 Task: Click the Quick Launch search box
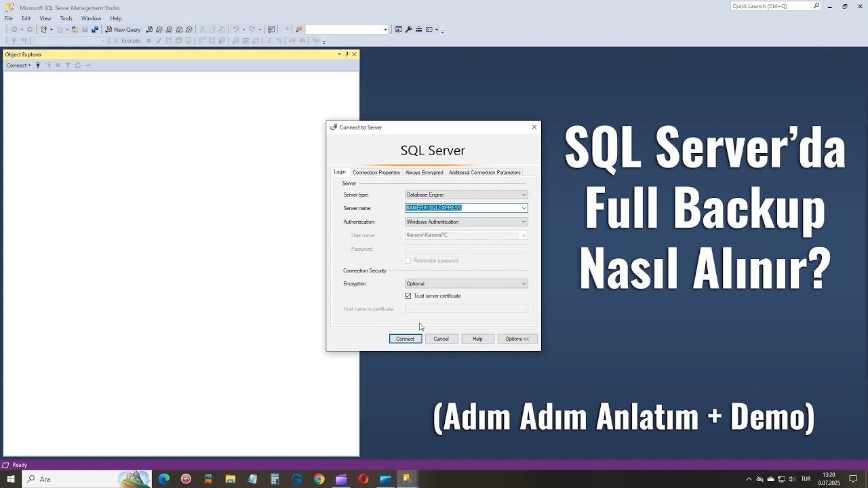776,6
